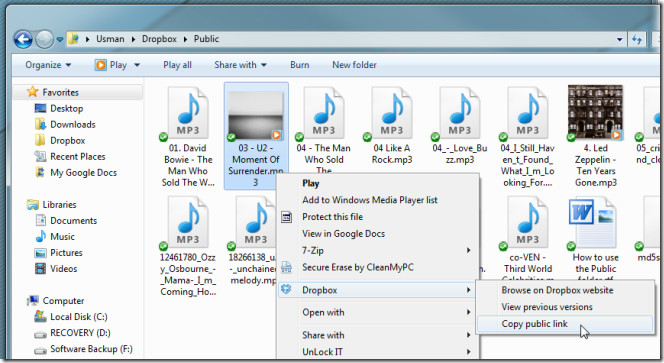Open the Pictures library
Image resolution: width=664 pixels, height=363 pixels.
tap(66, 253)
